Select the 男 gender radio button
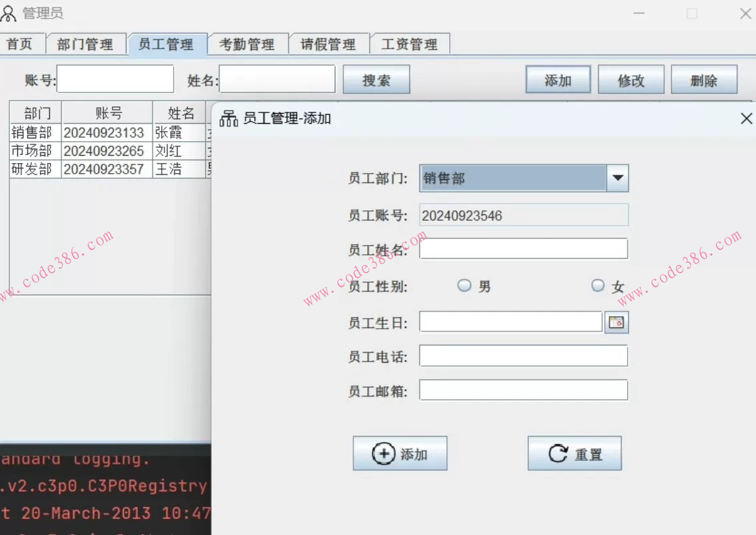The image size is (756, 535). tap(464, 285)
